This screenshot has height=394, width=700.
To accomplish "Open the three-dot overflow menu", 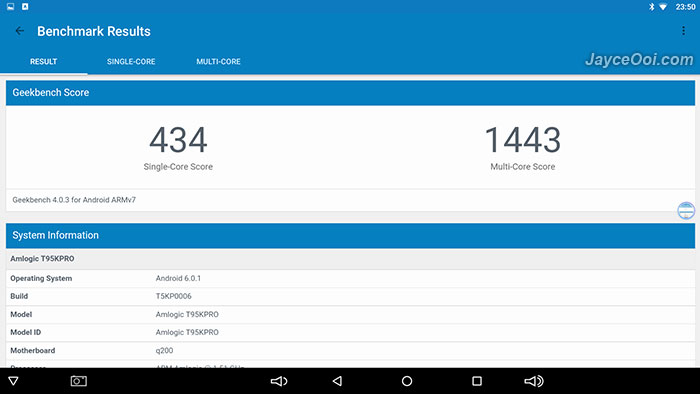I will pos(683,30).
